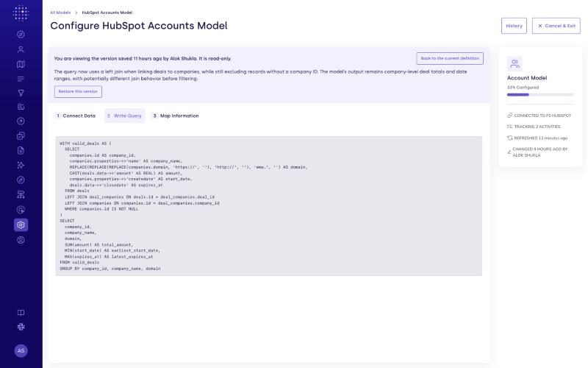588x368 pixels.
Task: Click Connected to PS HubSpot text
Action: pos(542,116)
